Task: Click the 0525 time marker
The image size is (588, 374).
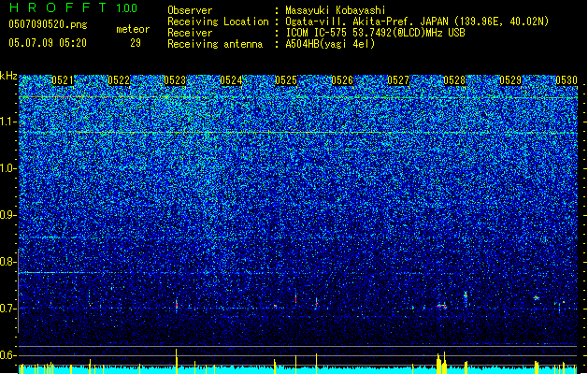Action: (286, 80)
